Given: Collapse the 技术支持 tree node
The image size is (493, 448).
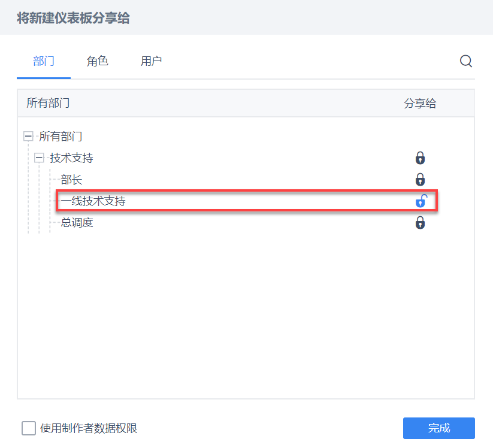Looking at the screenshot, I should pyautogui.click(x=40, y=158).
